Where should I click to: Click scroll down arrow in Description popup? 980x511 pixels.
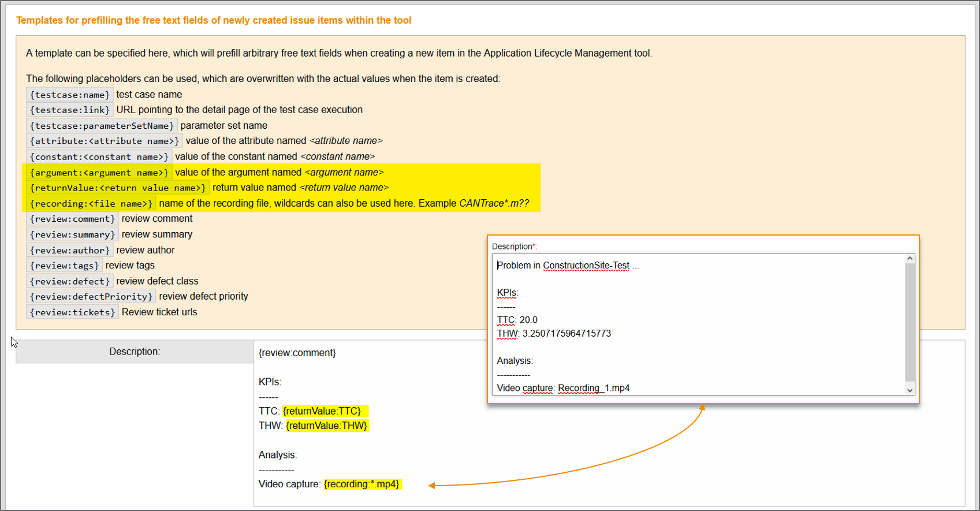(x=910, y=390)
